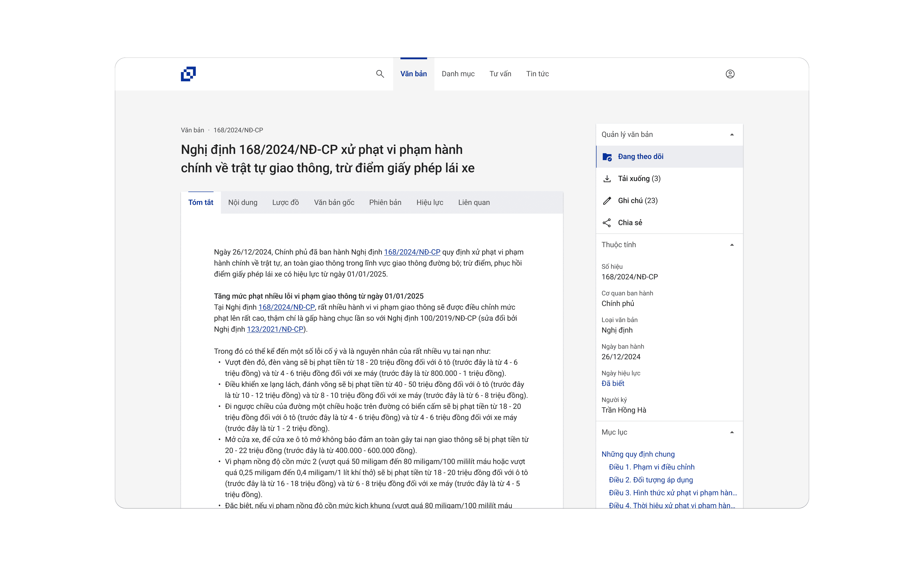Open the 123/2021/NĐ-CP hyperlink
This screenshot has height=566, width=924.
click(x=275, y=329)
